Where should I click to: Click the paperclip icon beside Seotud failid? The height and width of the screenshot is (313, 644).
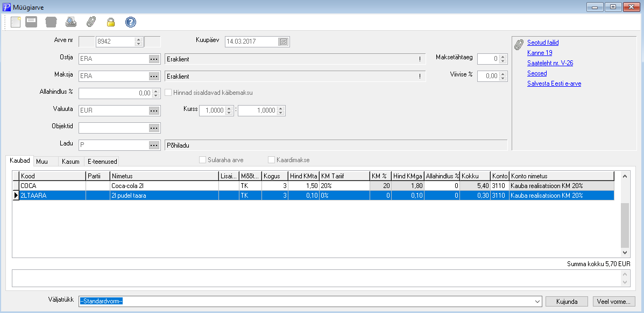pyautogui.click(x=519, y=44)
